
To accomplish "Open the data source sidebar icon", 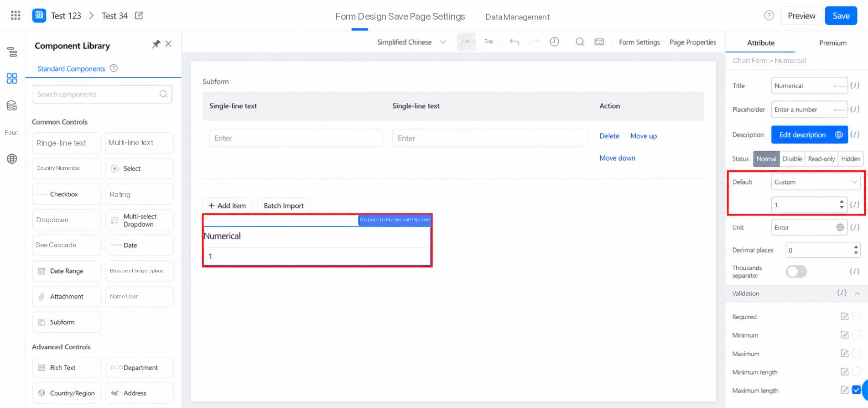I will 12,106.
